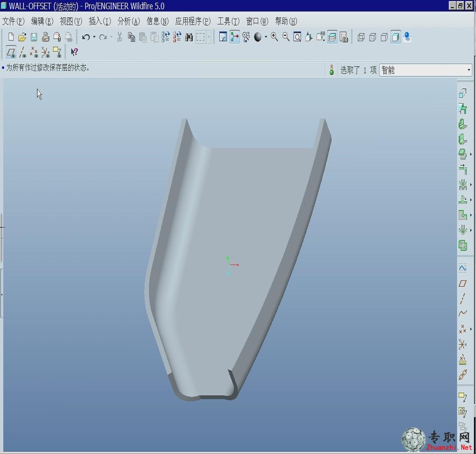This screenshot has width=476, height=454.
Task: Create a datum plane from side toolbar
Action: tap(462, 283)
